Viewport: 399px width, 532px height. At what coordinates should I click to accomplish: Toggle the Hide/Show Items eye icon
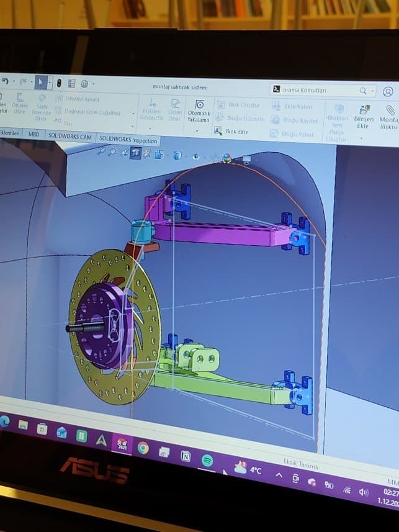coord(195,156)
